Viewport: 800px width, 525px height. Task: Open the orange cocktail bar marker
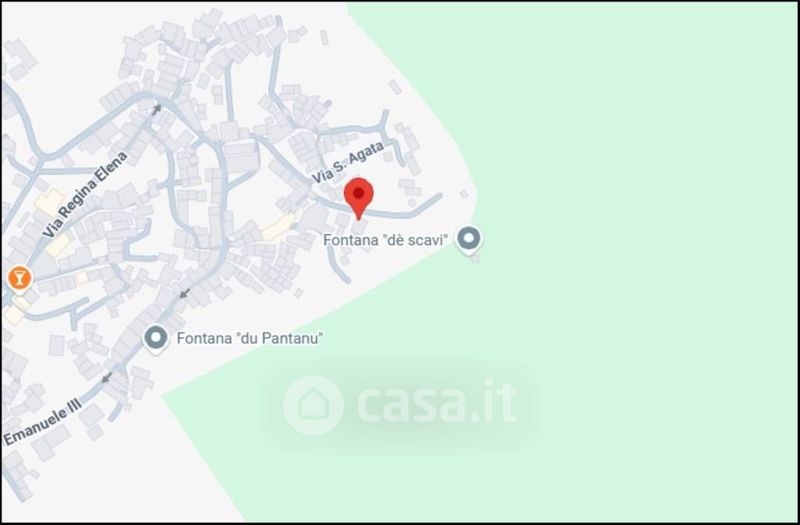click(x=19, y=279)
